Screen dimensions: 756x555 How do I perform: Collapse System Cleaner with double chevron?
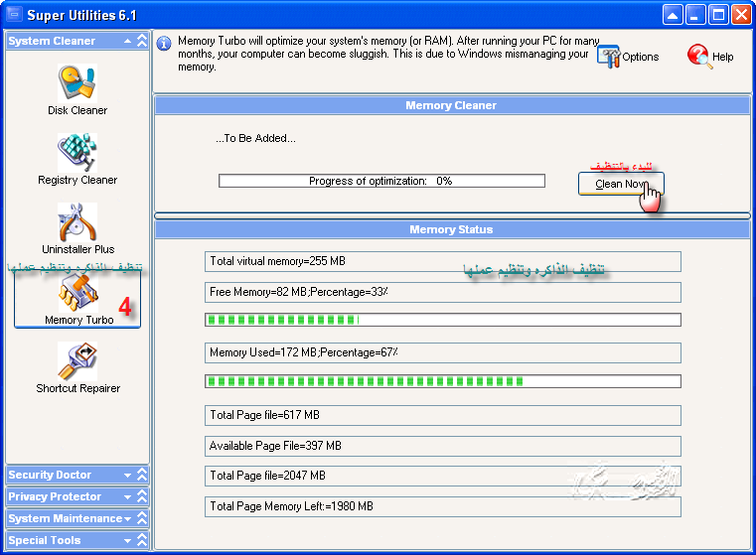tap(142, 41)
